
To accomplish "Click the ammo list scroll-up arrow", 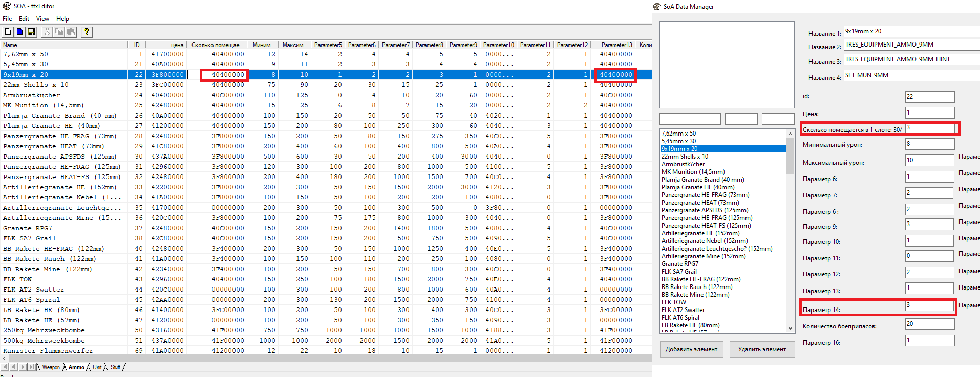I will 790,134.
